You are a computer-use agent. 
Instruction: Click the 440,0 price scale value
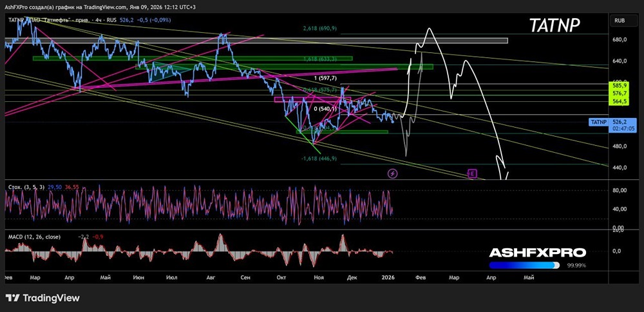(619, 168)
